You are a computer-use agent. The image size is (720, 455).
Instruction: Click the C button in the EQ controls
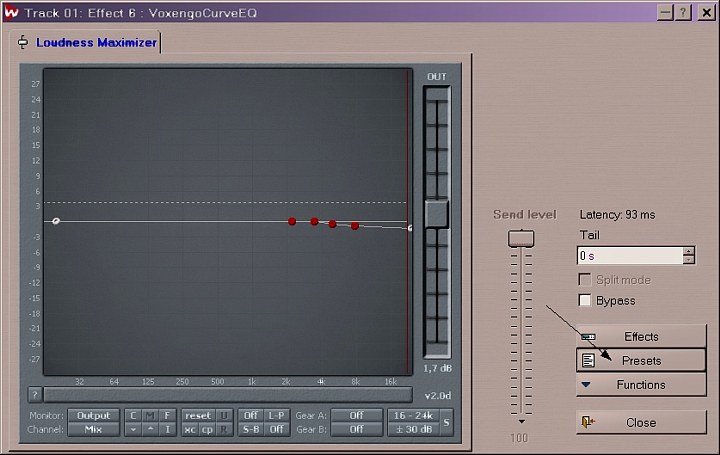click(x=133, y=416)
